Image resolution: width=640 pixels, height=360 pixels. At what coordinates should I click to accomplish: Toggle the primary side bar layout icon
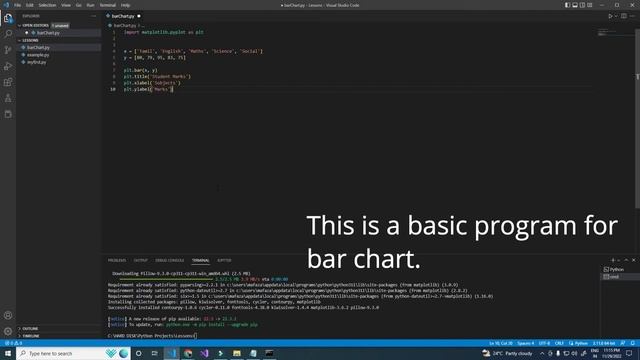[x=567, y=5]
